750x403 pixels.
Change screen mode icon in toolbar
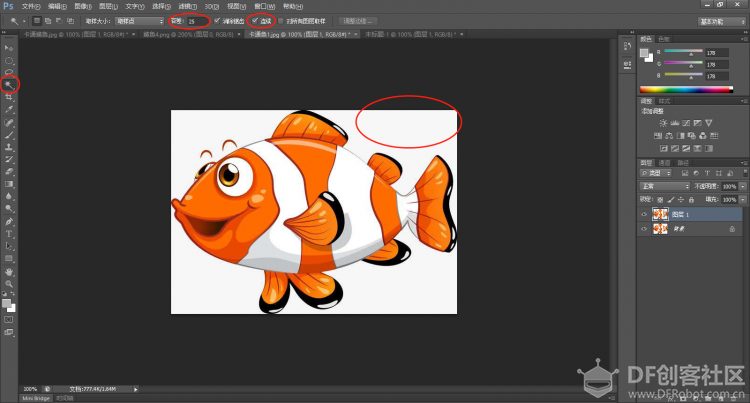click(9, 332)
